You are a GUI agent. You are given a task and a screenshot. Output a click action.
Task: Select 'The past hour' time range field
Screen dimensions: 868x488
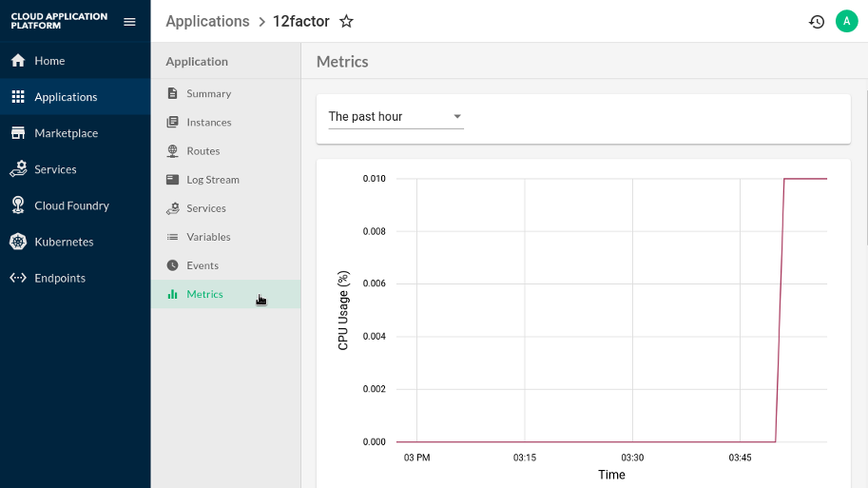tap(385, 117)
